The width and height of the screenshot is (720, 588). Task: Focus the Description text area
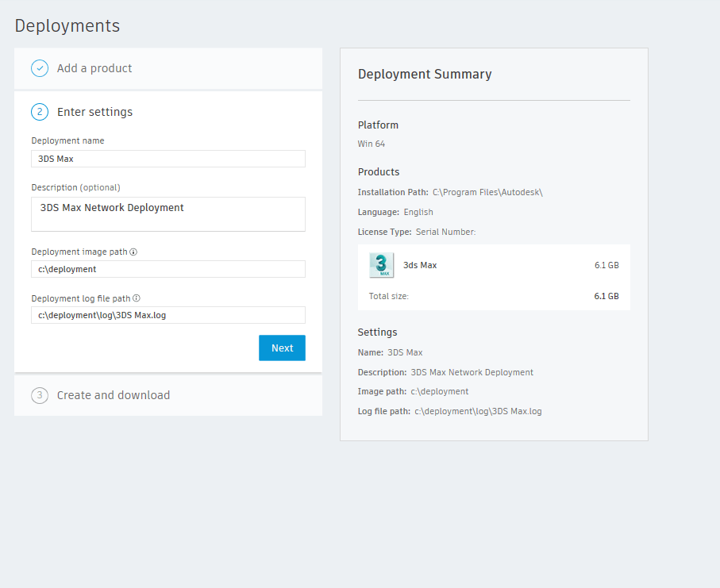[x=168, y=214]
